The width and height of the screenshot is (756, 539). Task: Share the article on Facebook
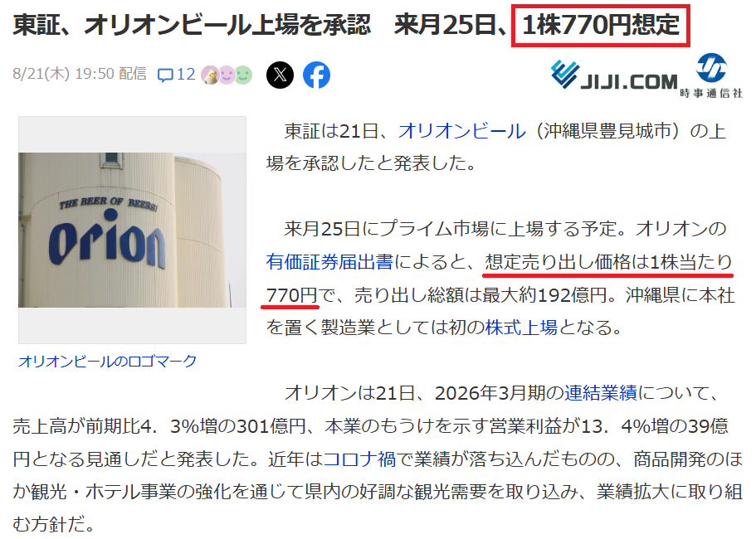[x=316, y=75]
